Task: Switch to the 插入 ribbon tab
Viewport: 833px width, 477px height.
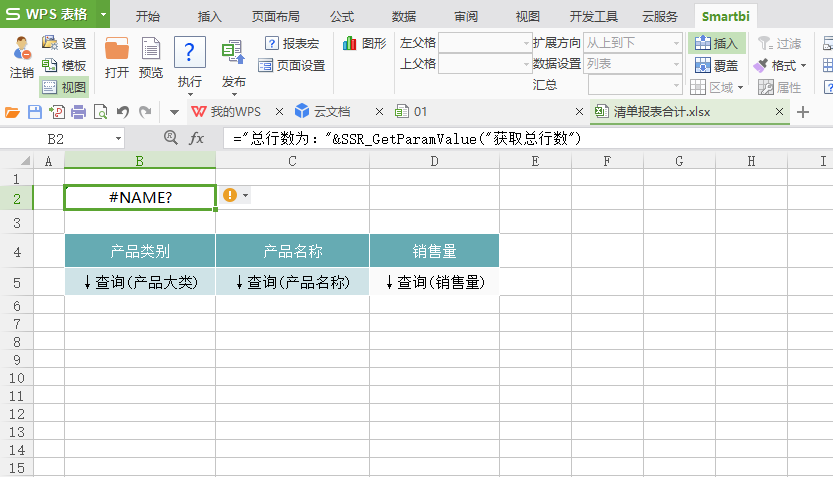Action: coord(209,16)
